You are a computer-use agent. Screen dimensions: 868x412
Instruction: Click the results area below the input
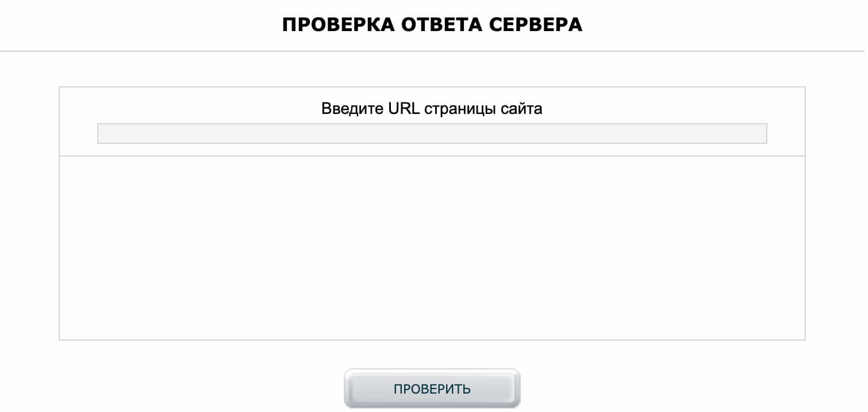coord(432,247)
